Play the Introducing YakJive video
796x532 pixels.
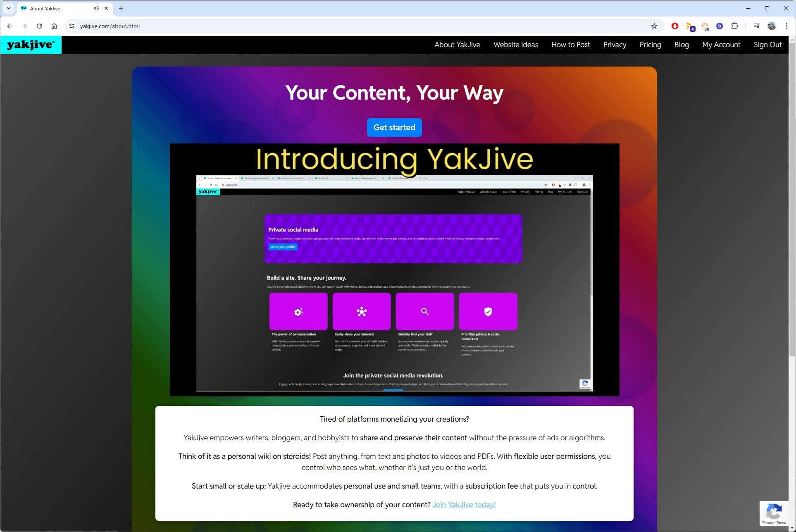(x=394, y=270)
